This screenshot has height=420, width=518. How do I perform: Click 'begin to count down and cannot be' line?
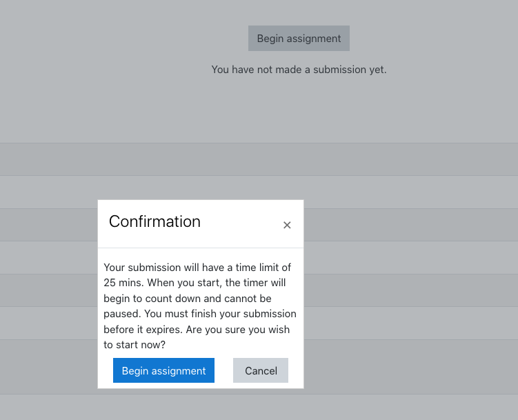pos(188,299)
